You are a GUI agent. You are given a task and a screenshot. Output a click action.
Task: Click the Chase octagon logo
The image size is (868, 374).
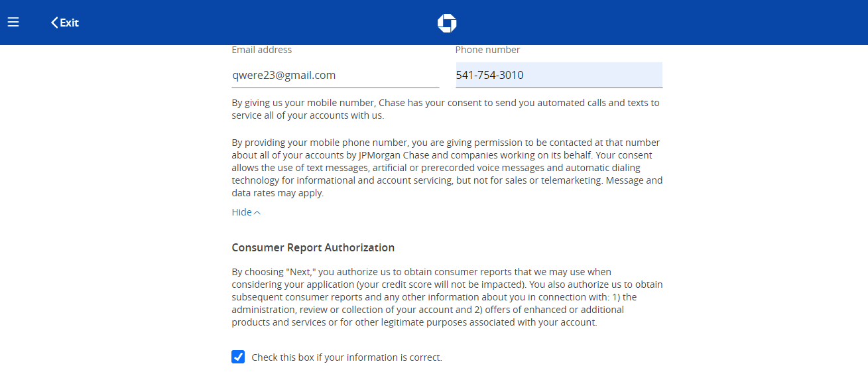(447, 23)
